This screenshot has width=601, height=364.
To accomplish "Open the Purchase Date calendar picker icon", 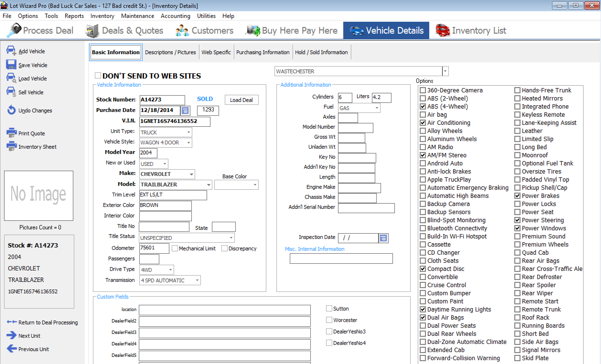I will [185, 110].
